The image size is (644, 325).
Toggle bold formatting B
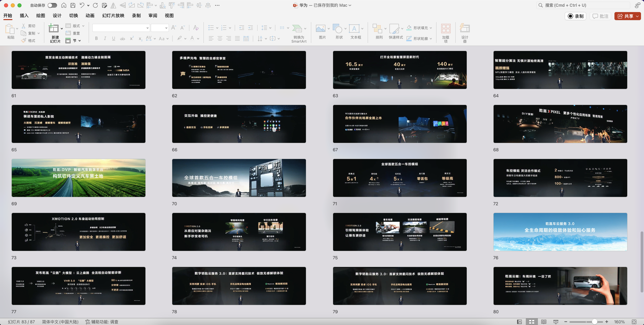[96, 39]
